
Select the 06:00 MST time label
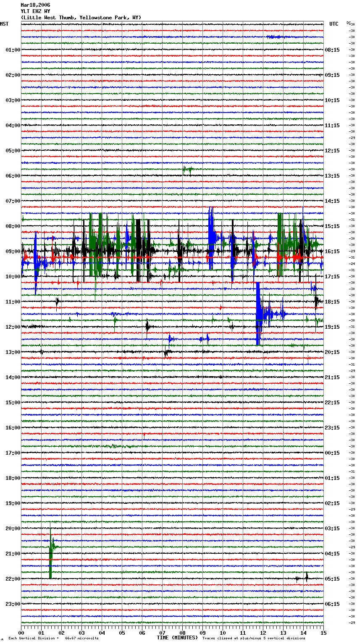click(x=13, y=176)
